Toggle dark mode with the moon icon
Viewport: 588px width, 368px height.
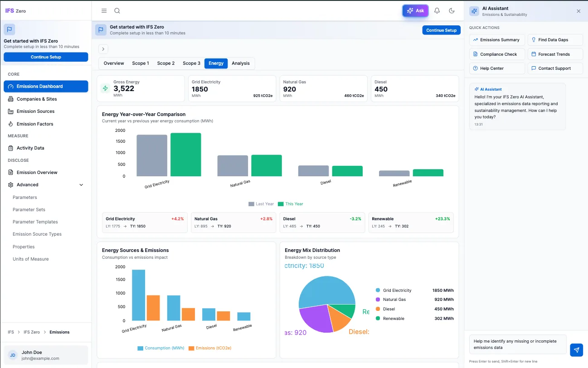(x=452, y=10)
